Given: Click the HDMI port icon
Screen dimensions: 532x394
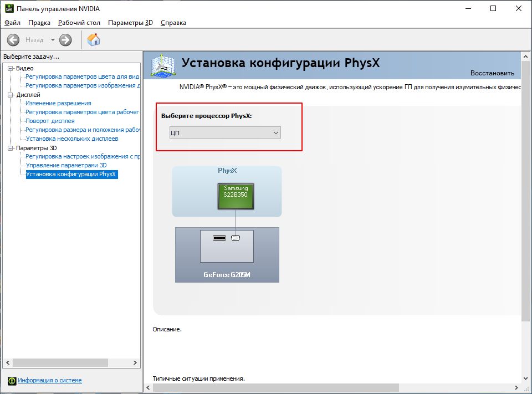Looking at the screenshot, I should pyautogui.click(x=219, y=238).
